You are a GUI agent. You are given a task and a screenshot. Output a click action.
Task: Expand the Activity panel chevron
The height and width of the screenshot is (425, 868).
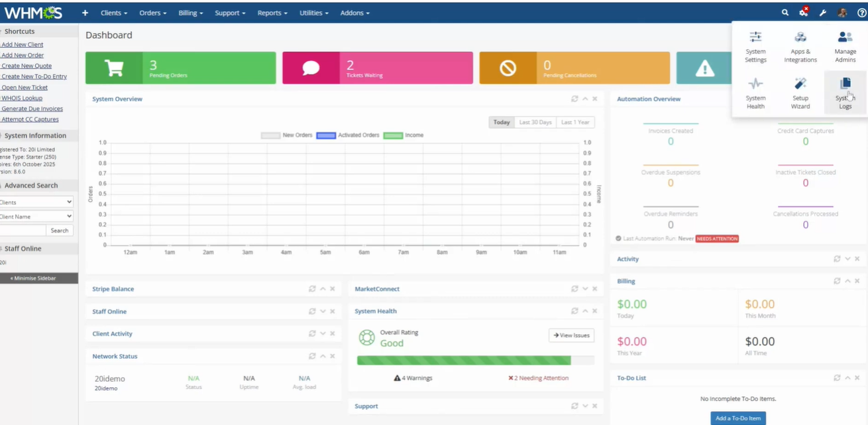847,259
